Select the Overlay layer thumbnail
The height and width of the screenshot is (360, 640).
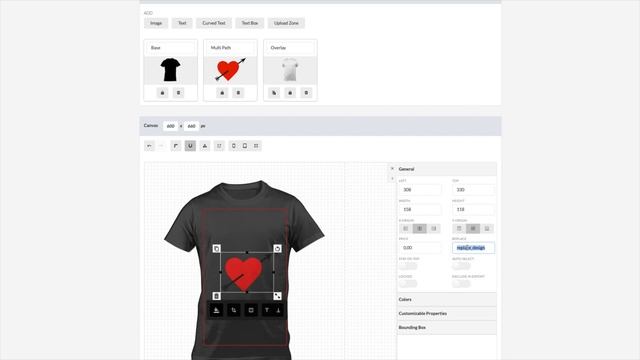click(x=290, y=70)
